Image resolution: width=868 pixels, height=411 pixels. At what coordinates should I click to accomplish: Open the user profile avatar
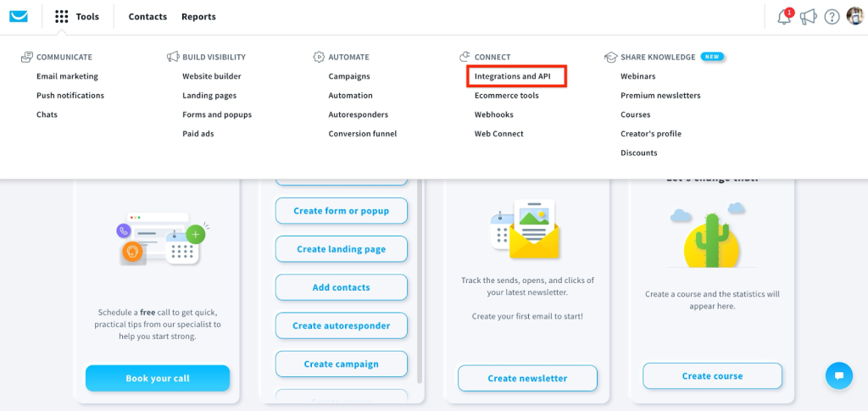854,17
